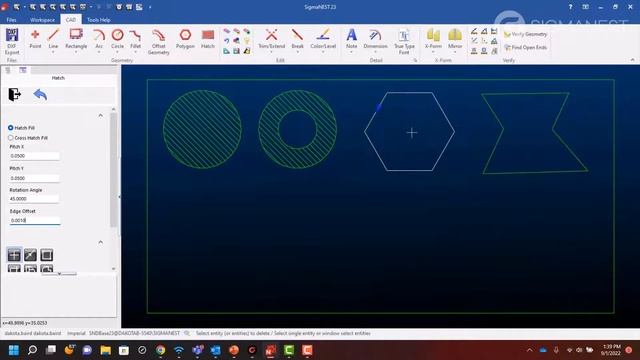Select the Point tool
Image resolution: width=640 pixels, height=360 pixels.
pyautogui.click(x=35, y=39)
